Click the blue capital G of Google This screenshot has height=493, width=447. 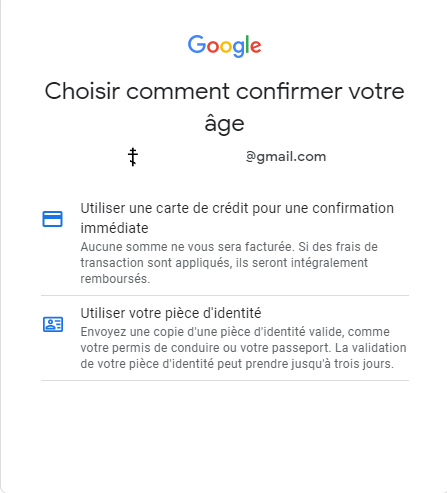(197, 44)
